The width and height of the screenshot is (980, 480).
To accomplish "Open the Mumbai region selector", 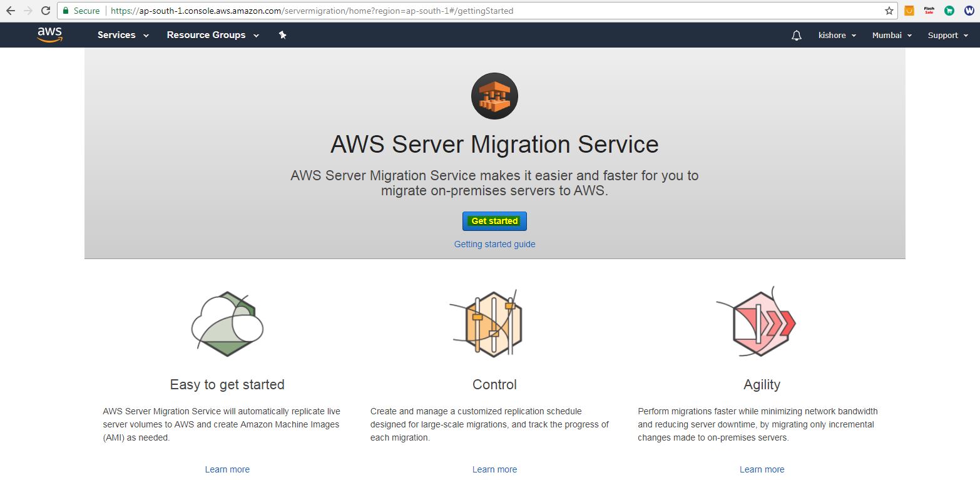I will (892, 36).
